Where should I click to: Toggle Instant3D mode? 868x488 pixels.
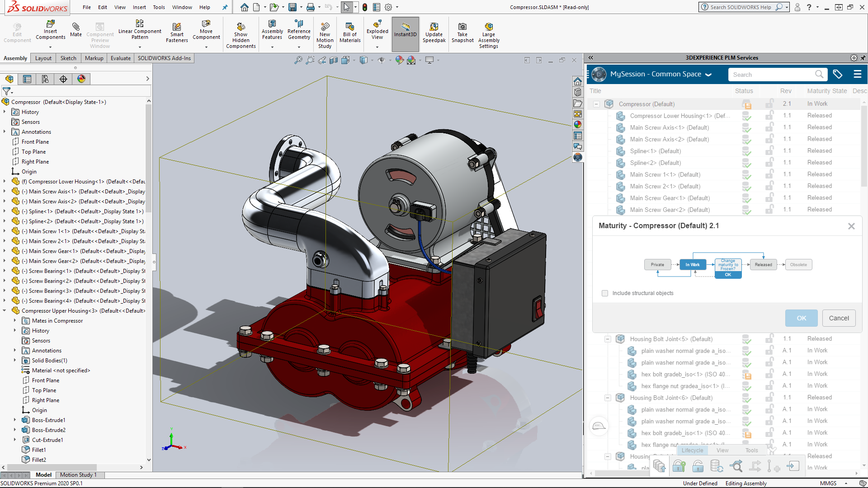(405, 32)
